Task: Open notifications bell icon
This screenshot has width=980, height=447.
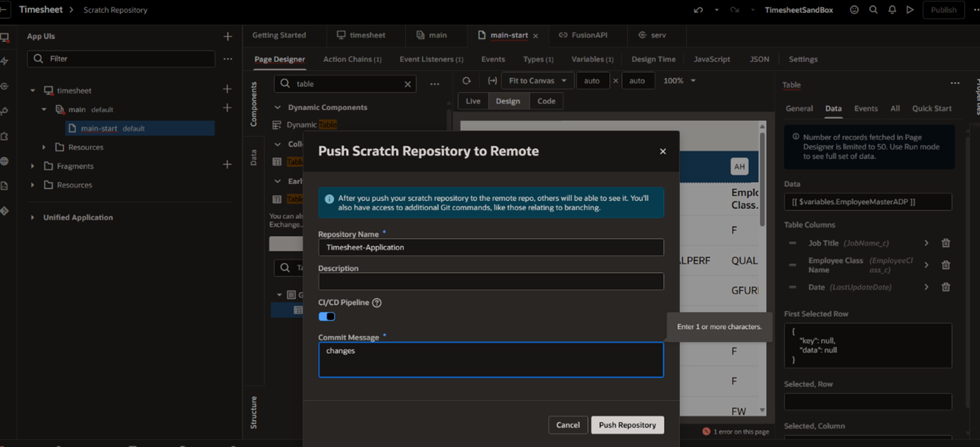Action: point(892,10)
